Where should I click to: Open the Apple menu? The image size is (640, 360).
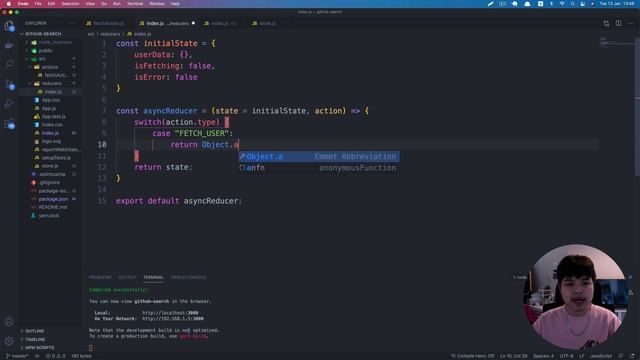click(9, 4)
